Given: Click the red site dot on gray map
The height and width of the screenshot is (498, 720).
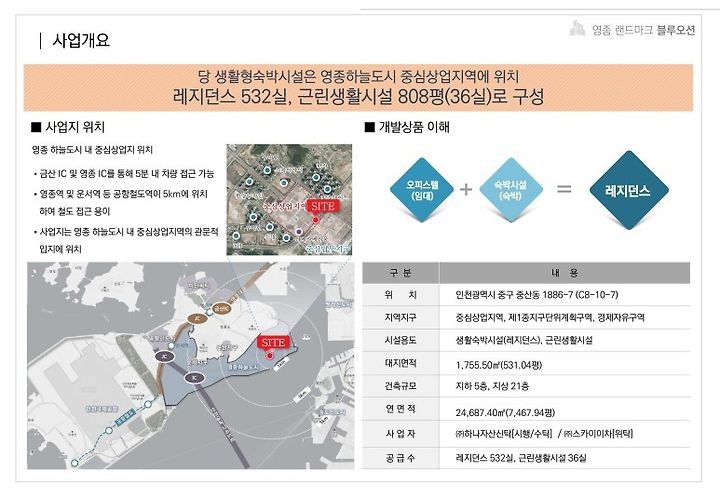Looking at the screenshot, I should 270,355.
